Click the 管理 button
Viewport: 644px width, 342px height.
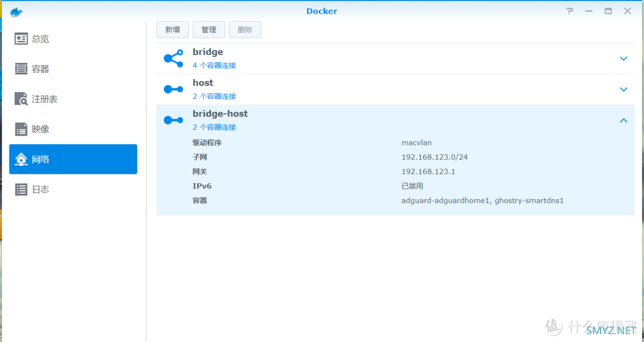pos(209,30)
